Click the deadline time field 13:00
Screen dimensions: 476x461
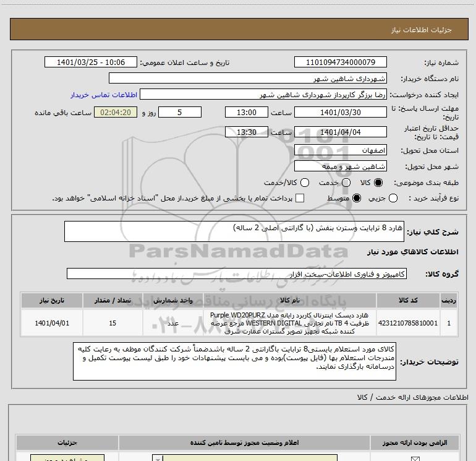click(247, 112)
